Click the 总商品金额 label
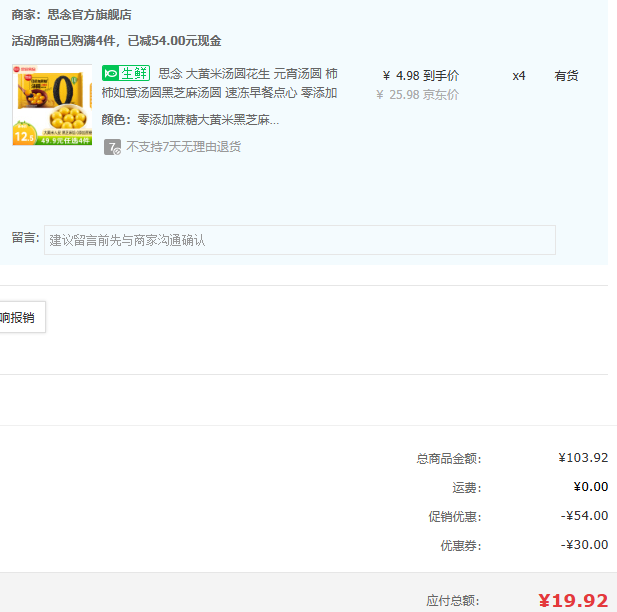Image resolution: width=617 pixels, height=612 pixels. 449,459
